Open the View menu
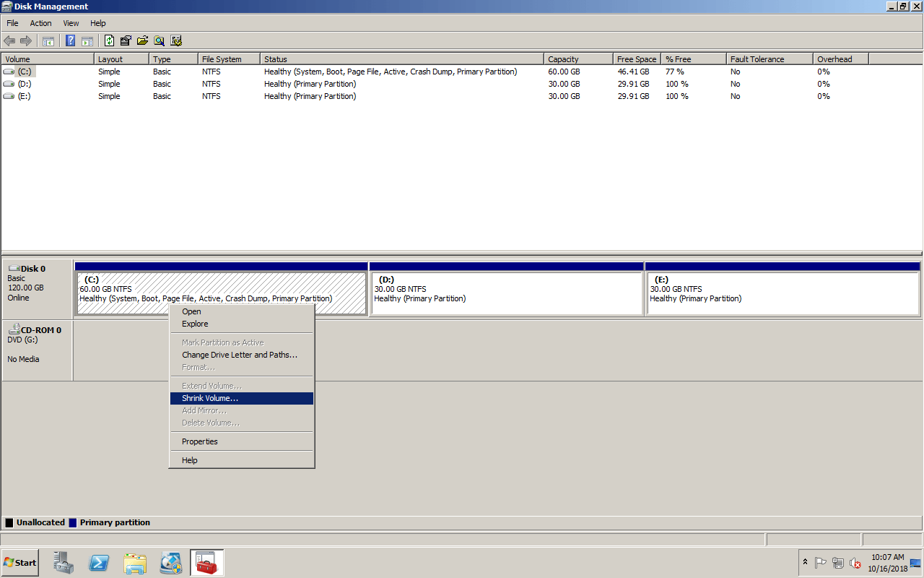 coord(71,23)
